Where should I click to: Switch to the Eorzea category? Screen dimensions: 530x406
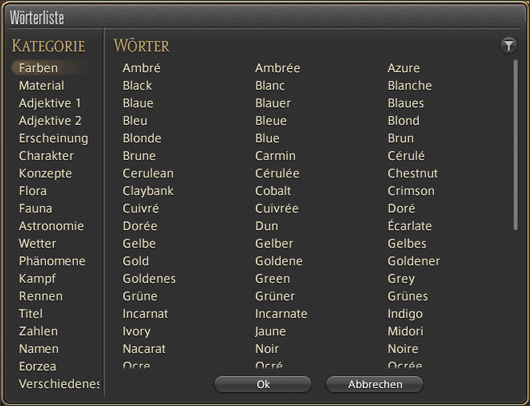pyautogui.click(x=38, y=366)
